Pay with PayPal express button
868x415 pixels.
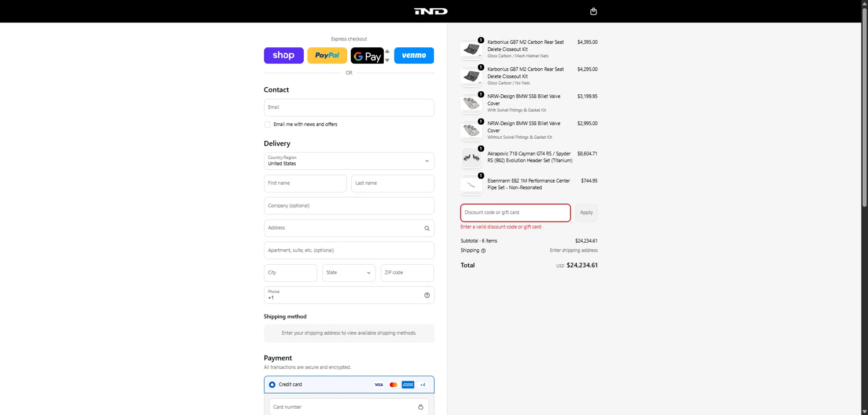[x=327, y=55]
